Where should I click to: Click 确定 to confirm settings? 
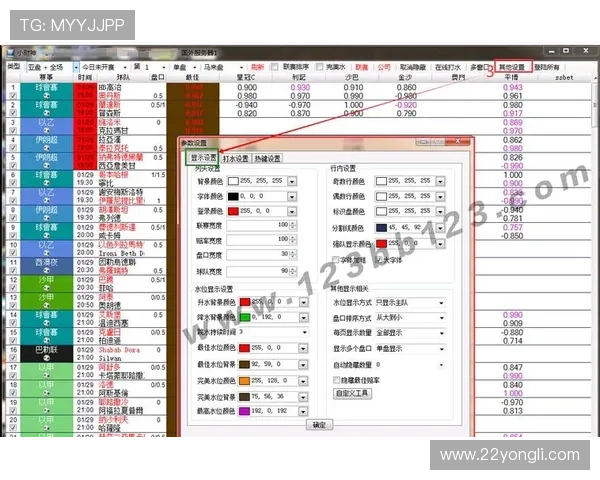coord(319,425)
